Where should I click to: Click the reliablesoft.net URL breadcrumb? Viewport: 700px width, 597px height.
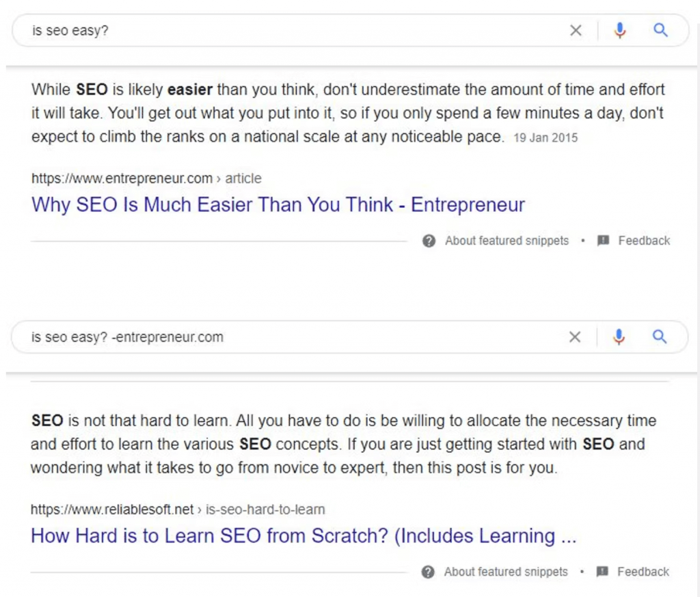tap(178, 509)
